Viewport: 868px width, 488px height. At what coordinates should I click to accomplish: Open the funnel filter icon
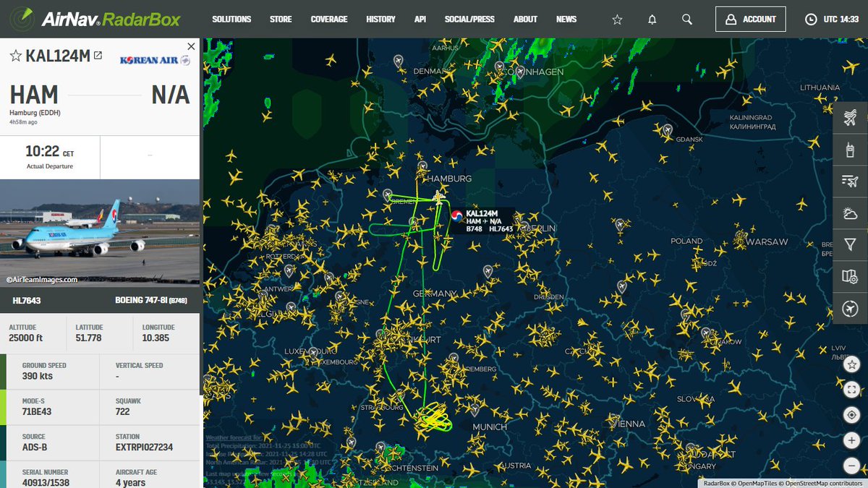(x=851, y=246)
